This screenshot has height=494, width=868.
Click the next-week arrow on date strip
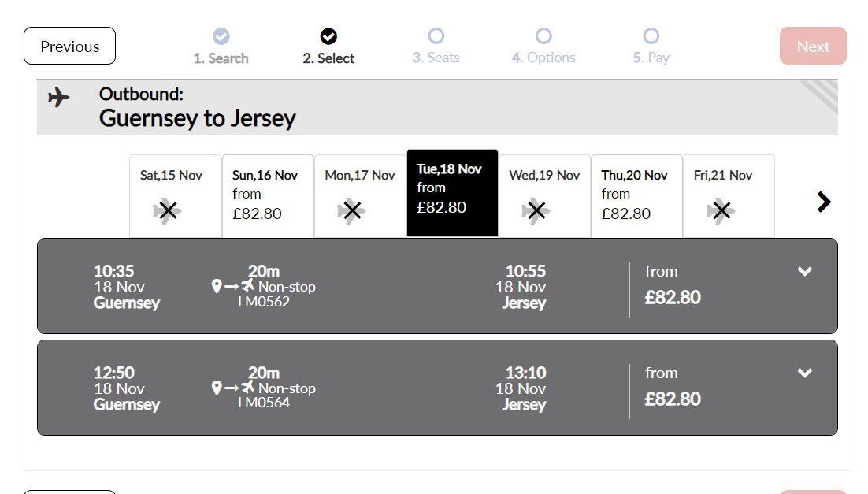point(824,202)
